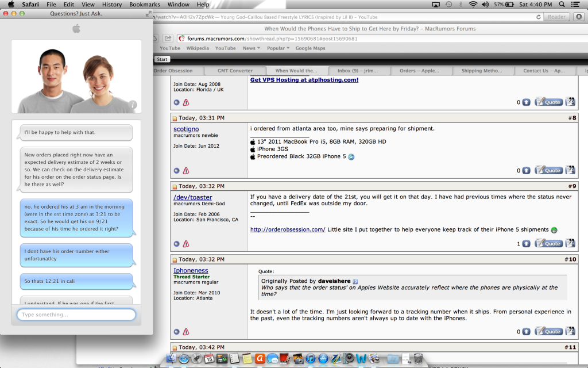Open yellow Stickies notes icon in Dock
Image resolution: width=588 pixels, height=368 pixels.
(x=247, y=359)
